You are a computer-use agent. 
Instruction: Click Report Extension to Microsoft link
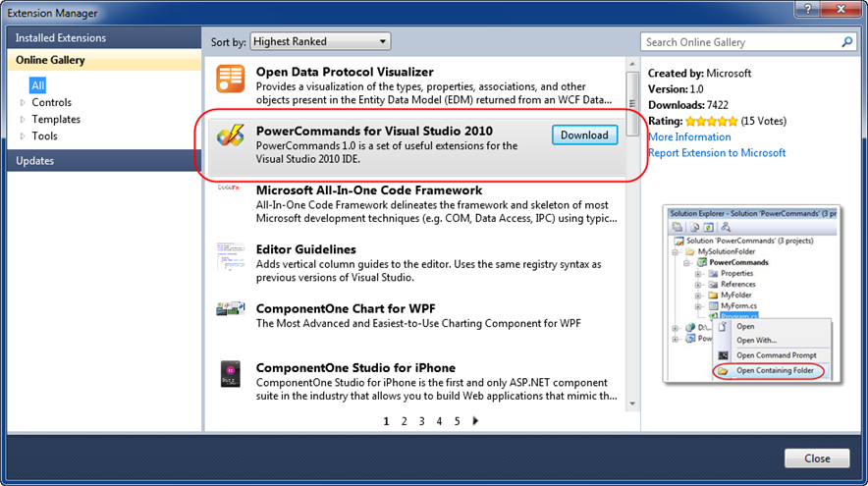point(717,153)
